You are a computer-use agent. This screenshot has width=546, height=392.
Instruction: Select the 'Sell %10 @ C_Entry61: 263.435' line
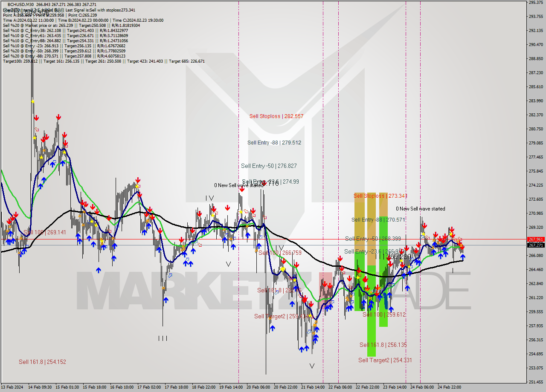pos(65,35)
